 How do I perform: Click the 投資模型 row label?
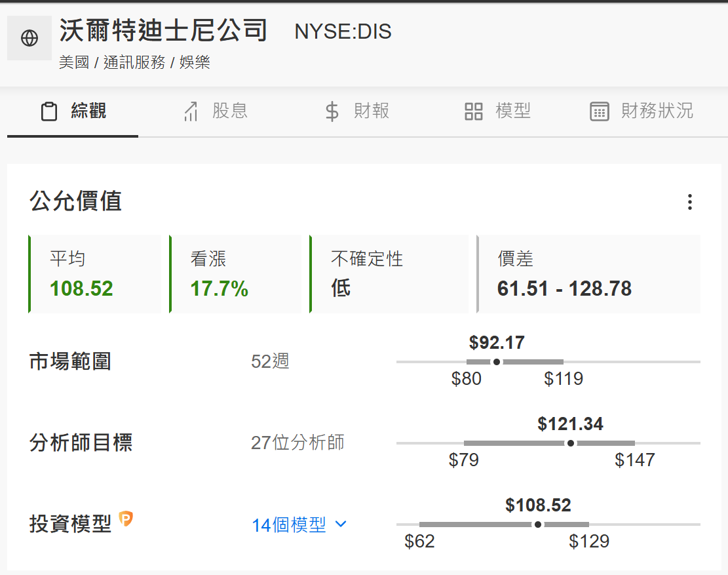point(70,524)
